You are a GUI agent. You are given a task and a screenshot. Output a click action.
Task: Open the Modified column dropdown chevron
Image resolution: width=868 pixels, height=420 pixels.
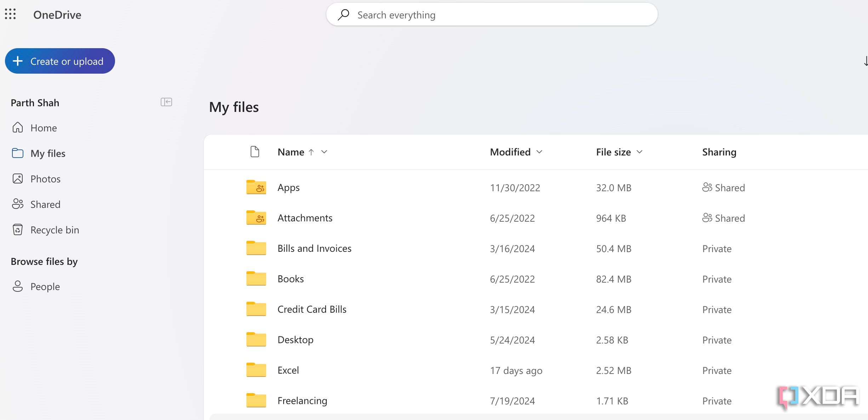click(539, 152)
